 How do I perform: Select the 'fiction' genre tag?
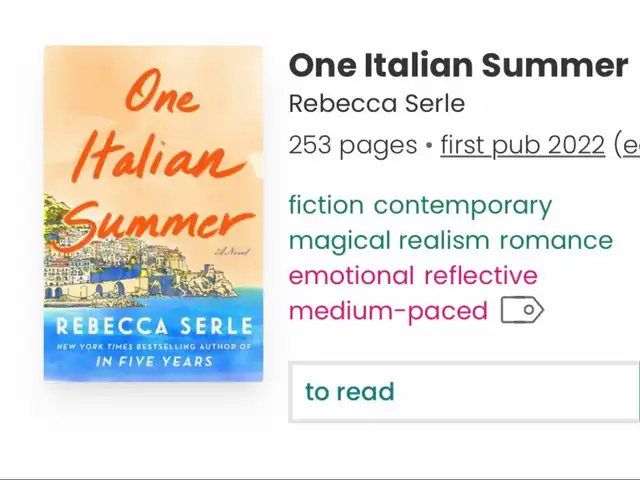(326, 204)
